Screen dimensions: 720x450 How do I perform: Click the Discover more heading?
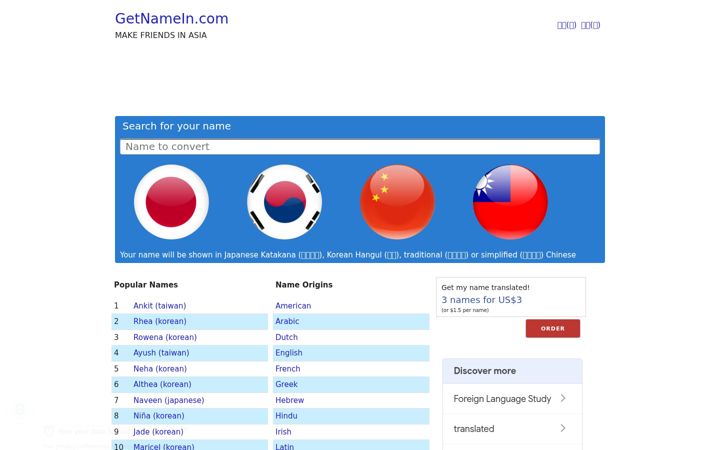pos(484,371)
